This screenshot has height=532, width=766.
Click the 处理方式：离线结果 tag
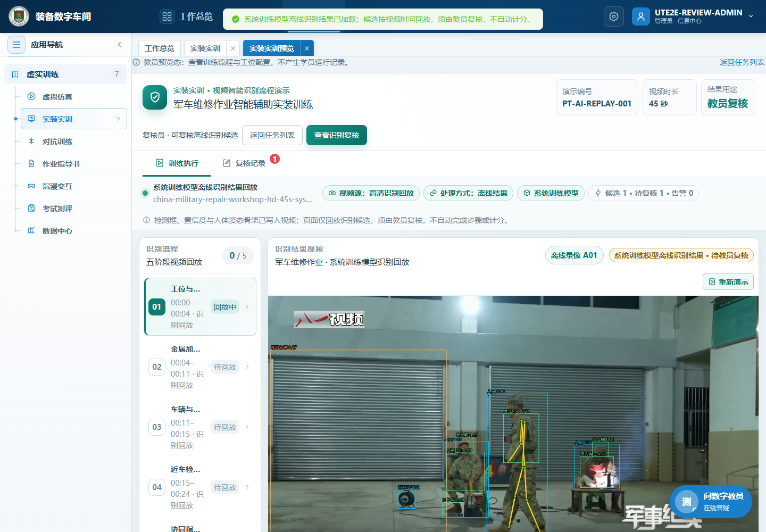coord(469,193)
